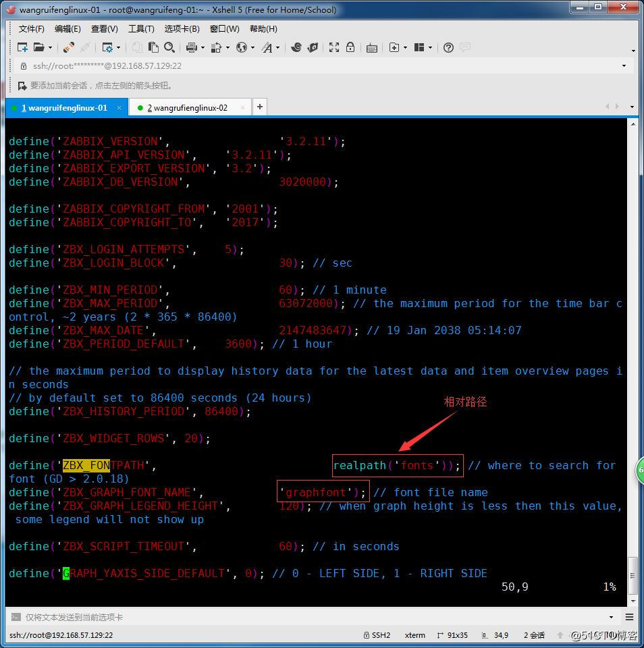Click the Help question mark icon
The height and width of the screenshot is (648, 644).
point(448,47)
